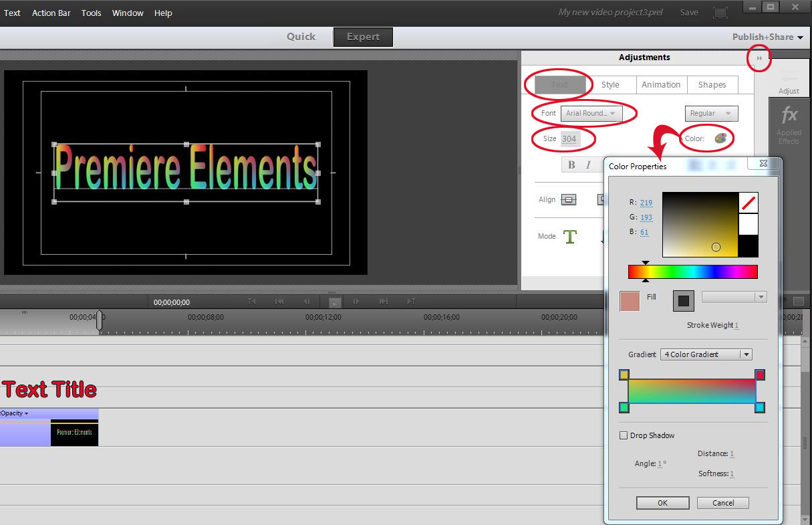Enable the Drop Shadow checkbox
Image resolution: width=812 pixels, height=525 pixels.
(x=624, y=435)
